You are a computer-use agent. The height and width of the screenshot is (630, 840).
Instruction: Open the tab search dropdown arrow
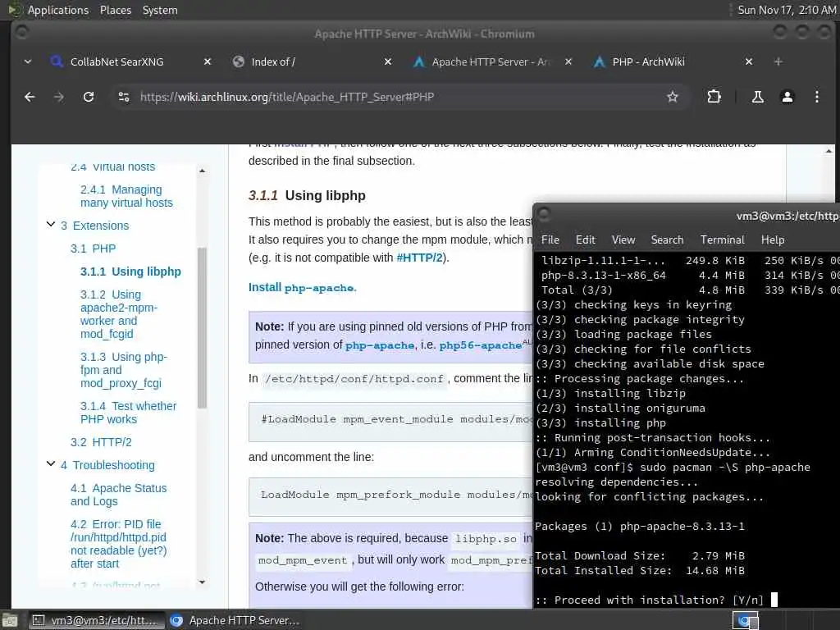point(28,62)
